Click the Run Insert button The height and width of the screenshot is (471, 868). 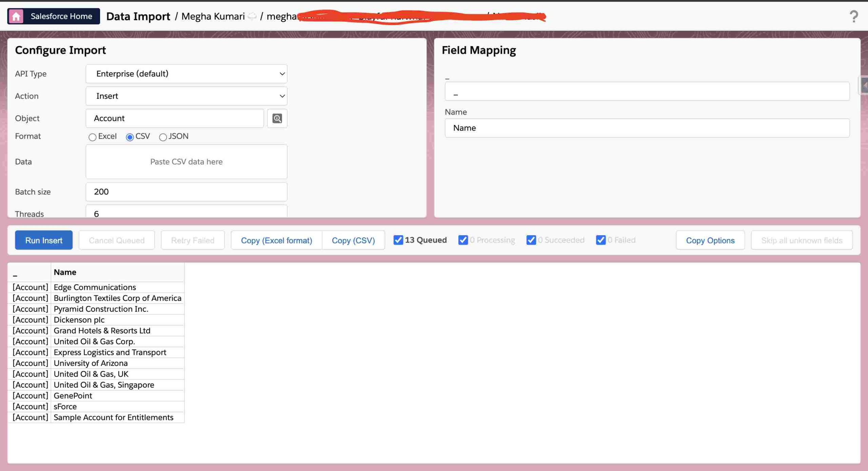[x=44, y=240]
